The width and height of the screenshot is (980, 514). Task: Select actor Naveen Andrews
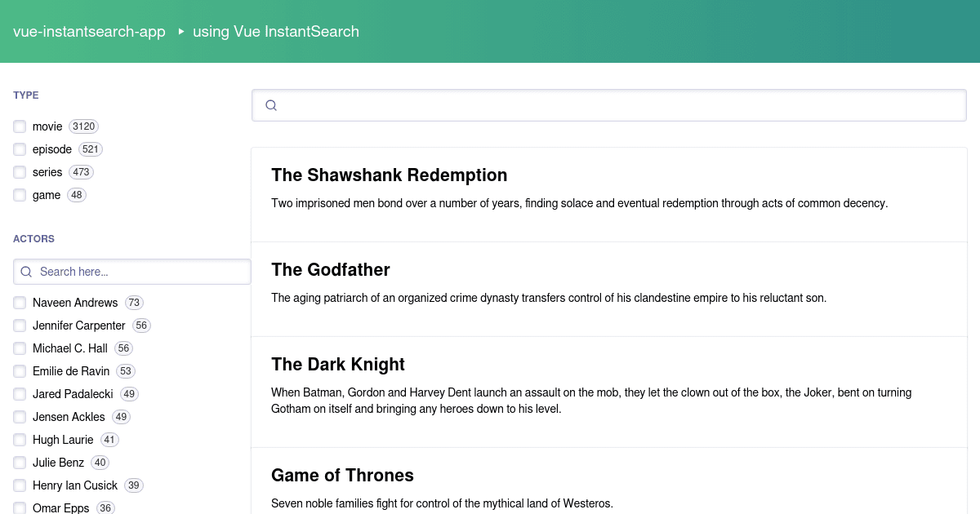click(x=20, y=303)
